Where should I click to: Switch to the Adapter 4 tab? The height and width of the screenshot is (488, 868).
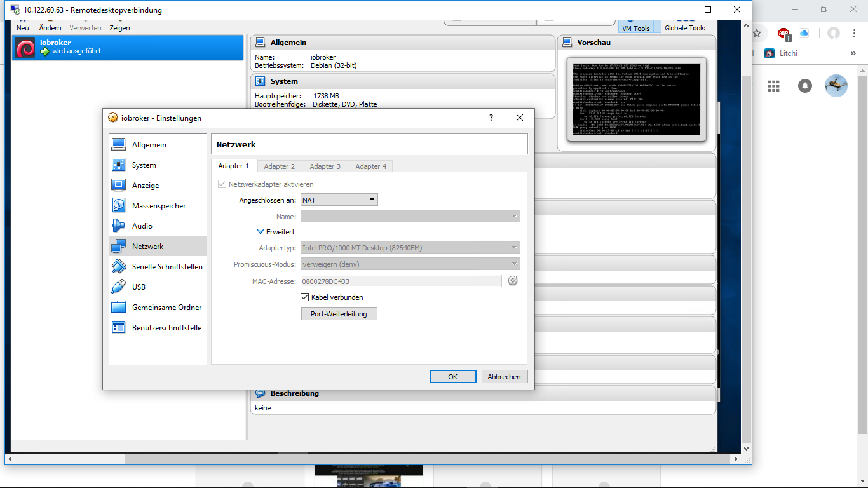(x=370, y=165)
